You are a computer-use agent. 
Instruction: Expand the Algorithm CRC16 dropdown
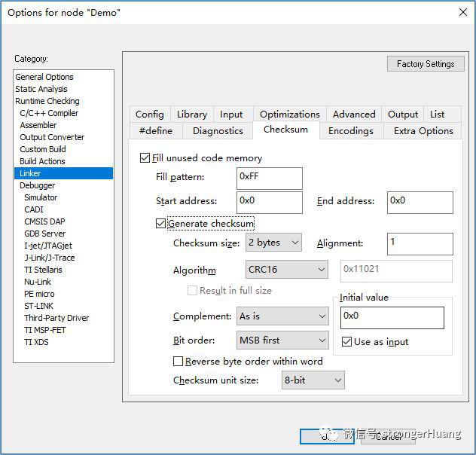[x=286, y=269]
